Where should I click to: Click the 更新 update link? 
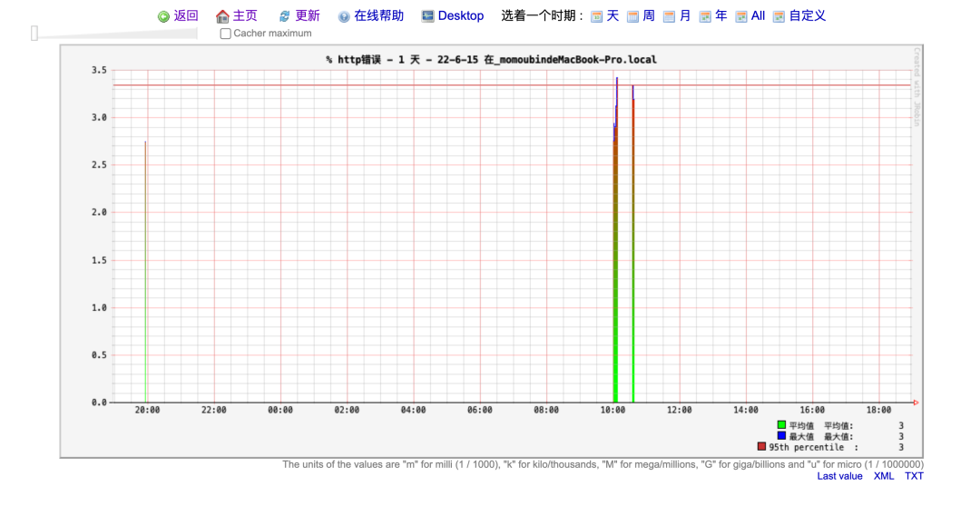308,15
